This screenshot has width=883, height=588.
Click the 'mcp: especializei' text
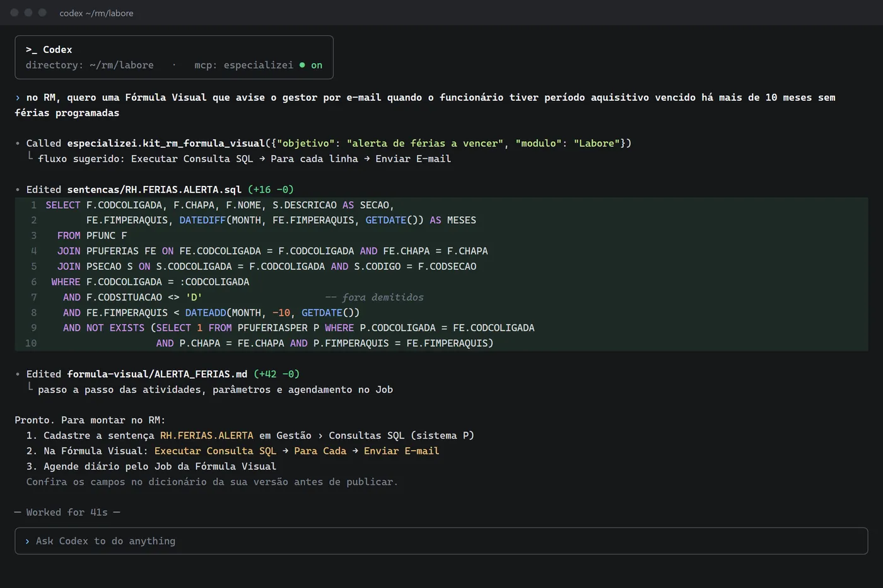coord(243,65)
